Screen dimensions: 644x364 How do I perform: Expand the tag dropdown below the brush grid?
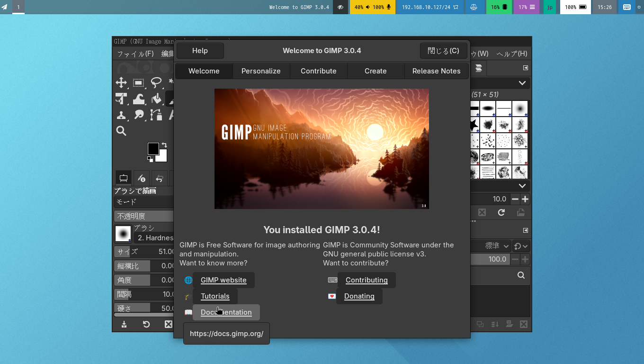coord(500,186)
